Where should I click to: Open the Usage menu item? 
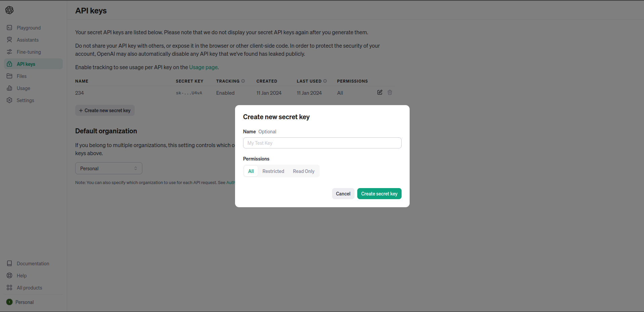23,88
